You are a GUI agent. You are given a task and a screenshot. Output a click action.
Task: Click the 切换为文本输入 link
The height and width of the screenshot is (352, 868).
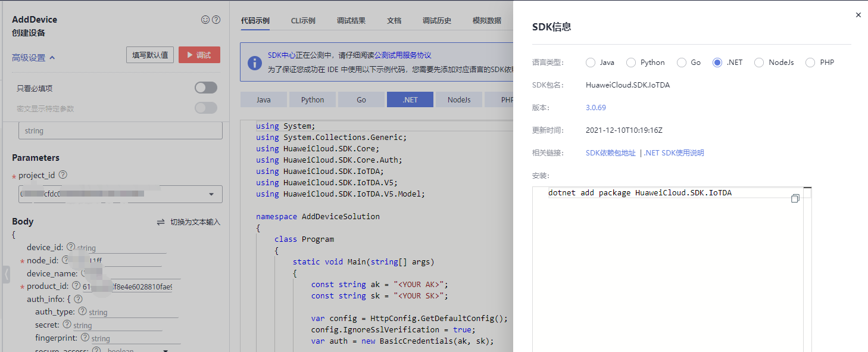pyautogui.click(x=195, y=222)
